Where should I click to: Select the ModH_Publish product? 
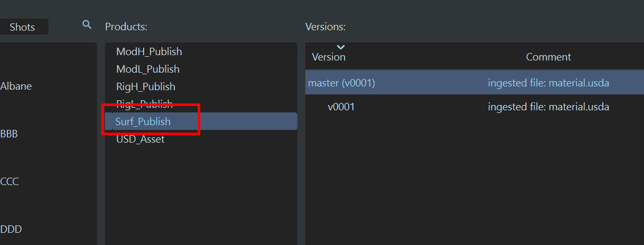click(149, 51)
